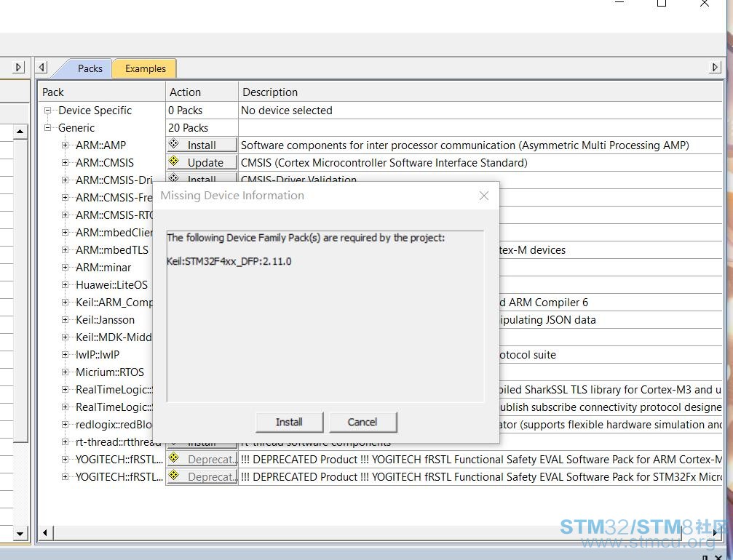Click yellow diamond icon on YOGITECH Cortex-M row

(x=174, y=457)
